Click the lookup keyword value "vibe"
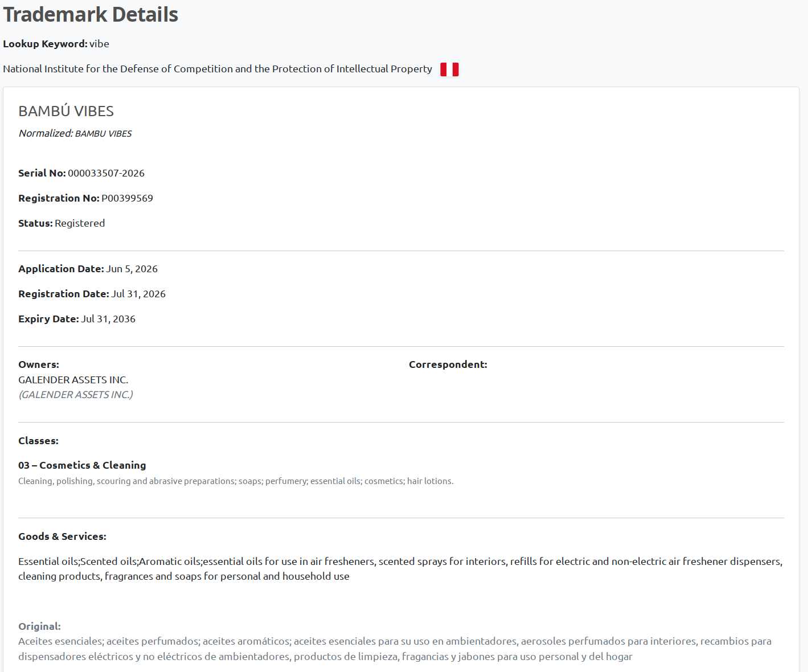The height and width of the screenshot is (672, 808). 99,44
